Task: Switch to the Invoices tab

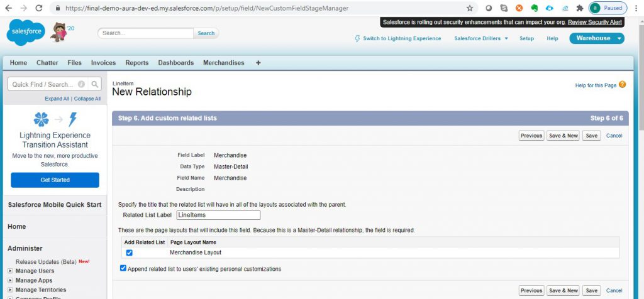Action: coord(103,63)
